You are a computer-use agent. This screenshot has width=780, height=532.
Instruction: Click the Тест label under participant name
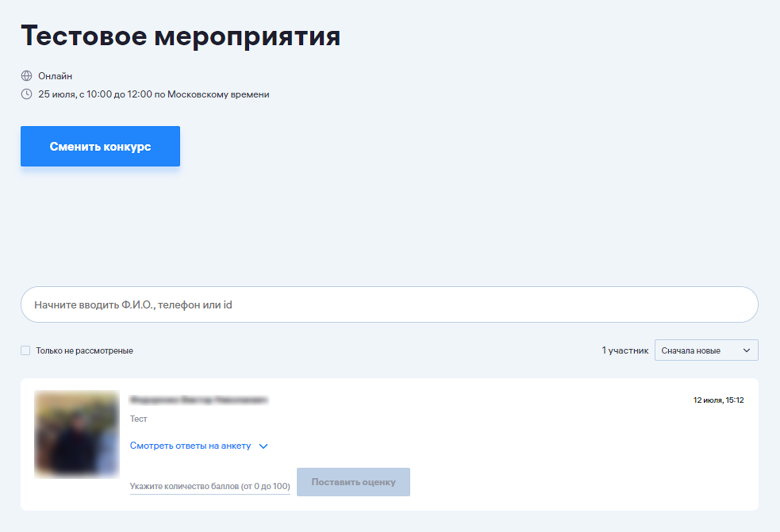(139, 419)
